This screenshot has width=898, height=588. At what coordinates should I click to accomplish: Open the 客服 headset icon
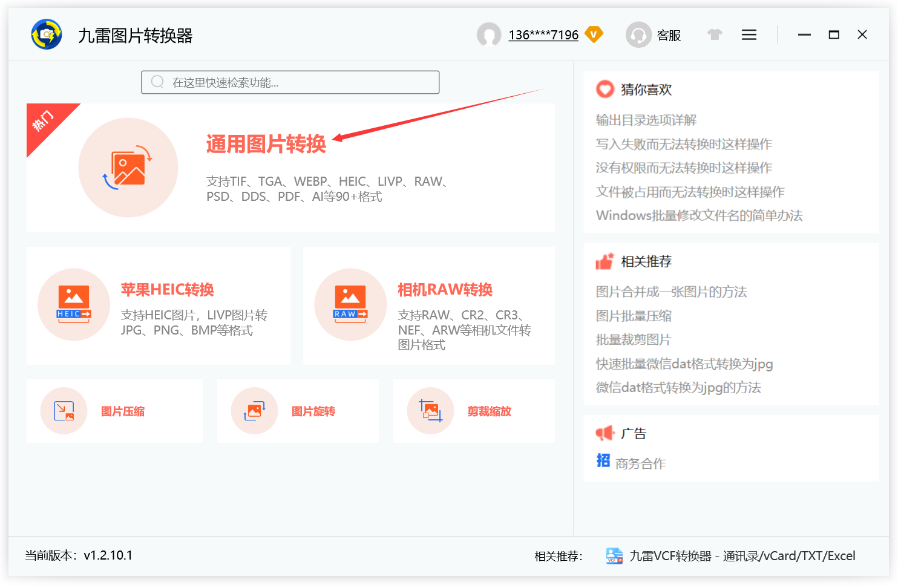click(638, 34)
